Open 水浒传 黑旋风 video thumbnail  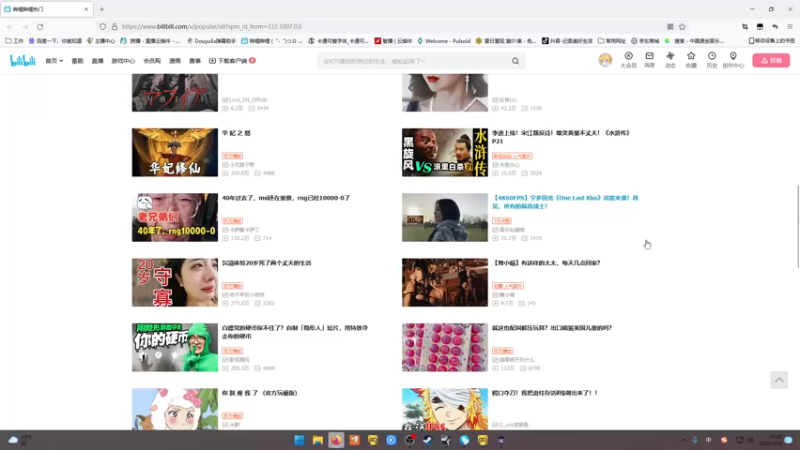[x=444, y=152]
